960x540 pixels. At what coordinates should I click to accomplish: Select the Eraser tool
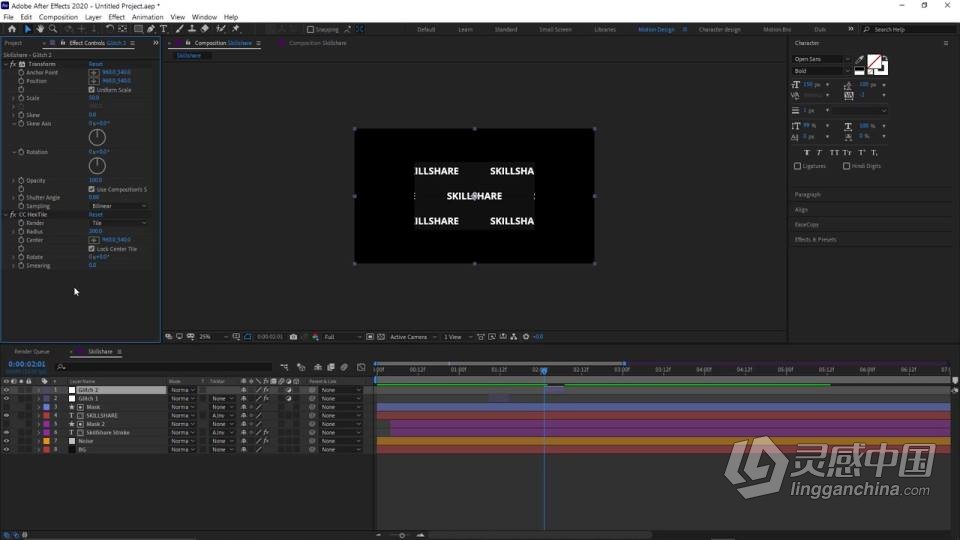click(x=204, y=29)
